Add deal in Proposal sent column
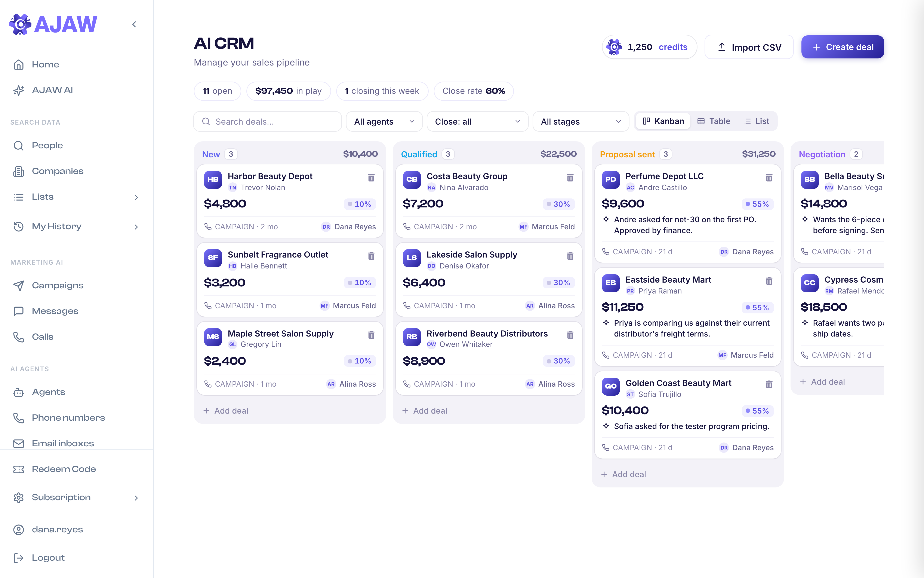 pyautogui.click(x=623, y=474)
